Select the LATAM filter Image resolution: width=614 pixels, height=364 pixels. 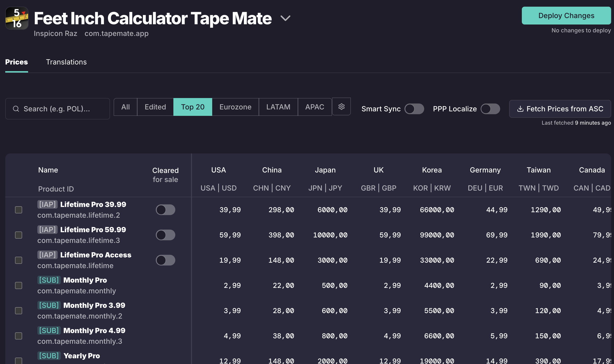(278, 107)
